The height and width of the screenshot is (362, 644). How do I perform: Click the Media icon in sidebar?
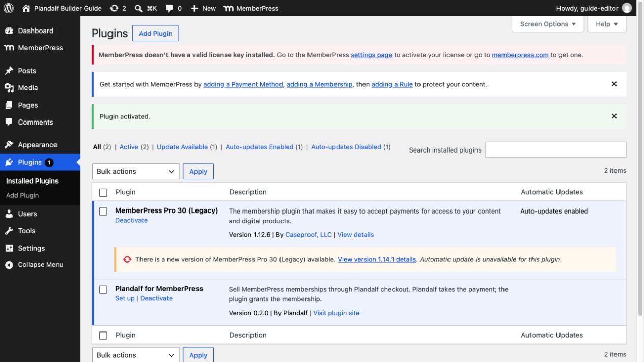point(9,88)
